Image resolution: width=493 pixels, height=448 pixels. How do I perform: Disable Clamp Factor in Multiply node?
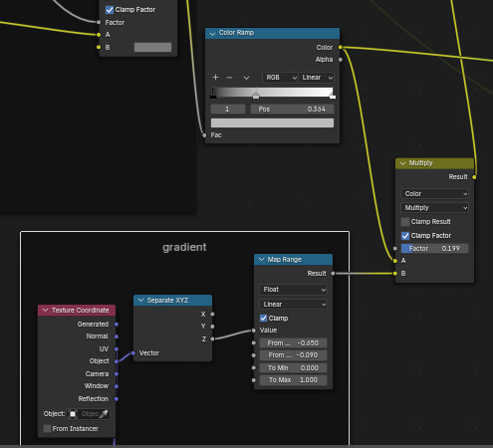[405, 236]
